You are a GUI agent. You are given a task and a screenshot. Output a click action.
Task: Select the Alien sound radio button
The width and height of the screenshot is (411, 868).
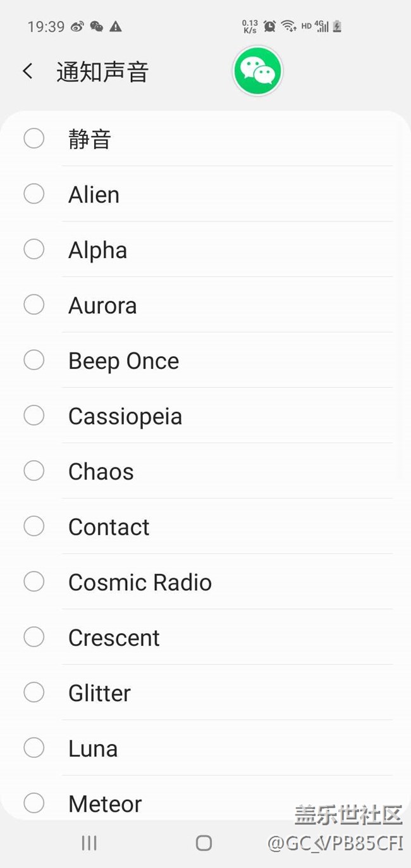[x=34, y=194]
